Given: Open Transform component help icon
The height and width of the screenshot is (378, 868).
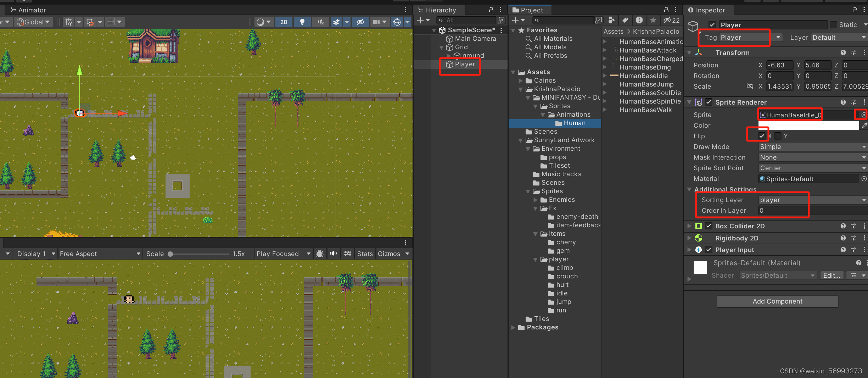Looking at the screenshot, I should pyautogui.click(x=843, y=53).
